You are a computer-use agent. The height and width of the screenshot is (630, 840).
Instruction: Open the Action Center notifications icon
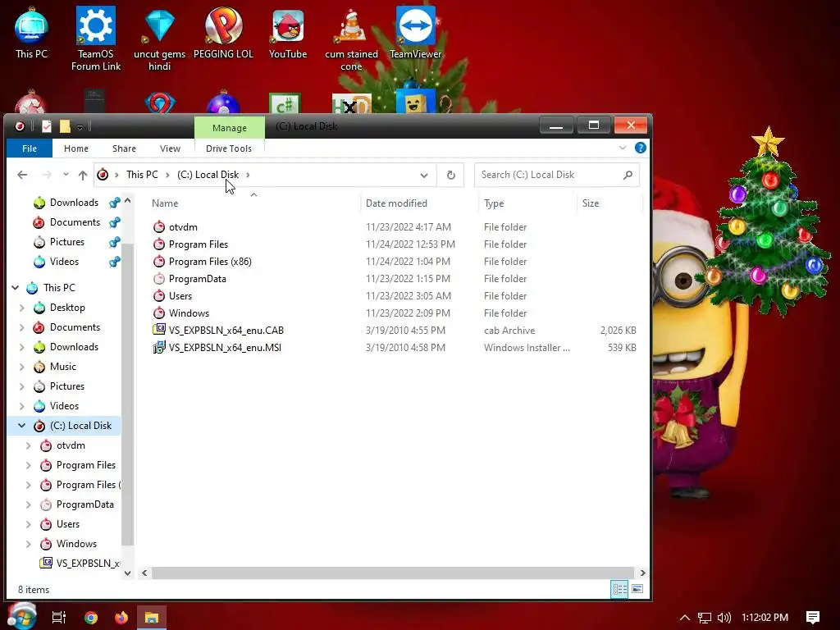813,618
